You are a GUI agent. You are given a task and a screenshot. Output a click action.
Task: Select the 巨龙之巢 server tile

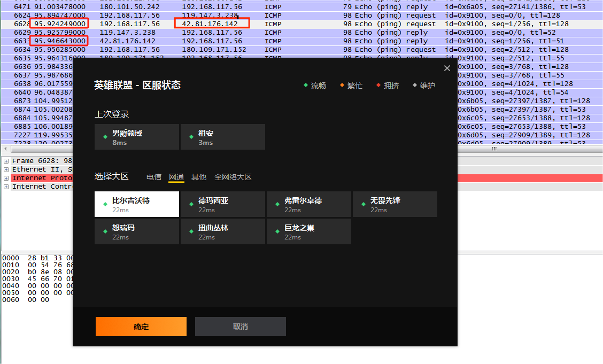[309, 231]
